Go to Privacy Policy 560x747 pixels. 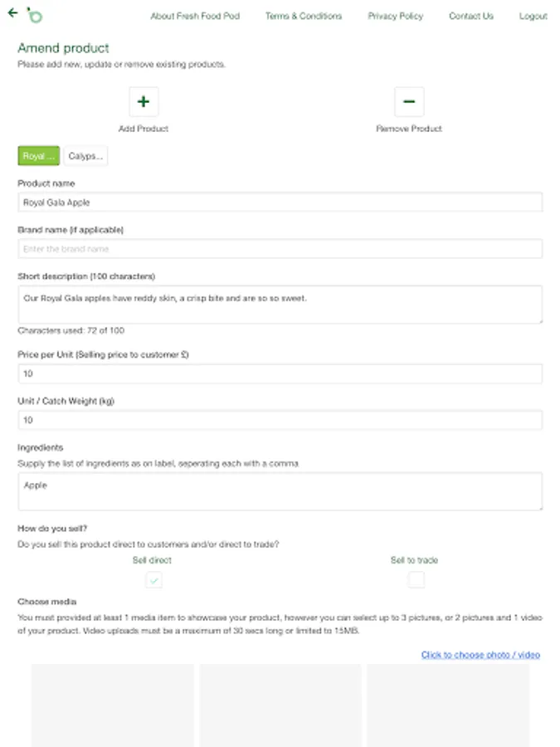point(395,16)
